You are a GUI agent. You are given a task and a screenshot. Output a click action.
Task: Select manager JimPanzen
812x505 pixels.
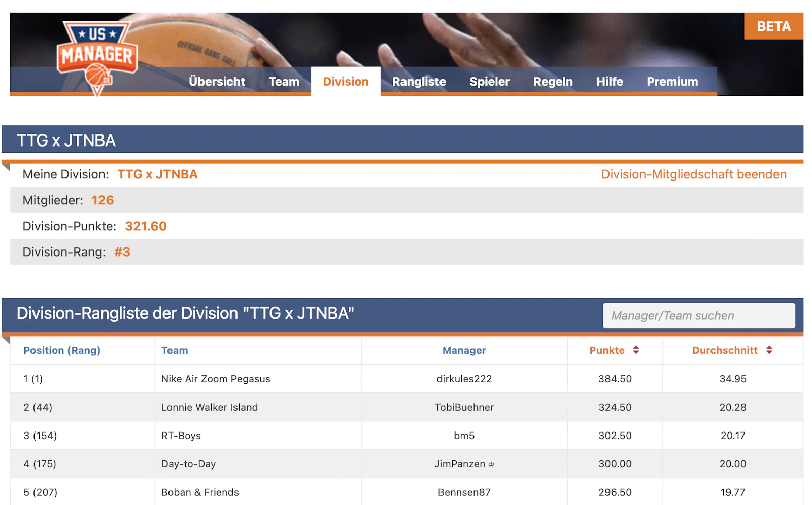[460, 464]
